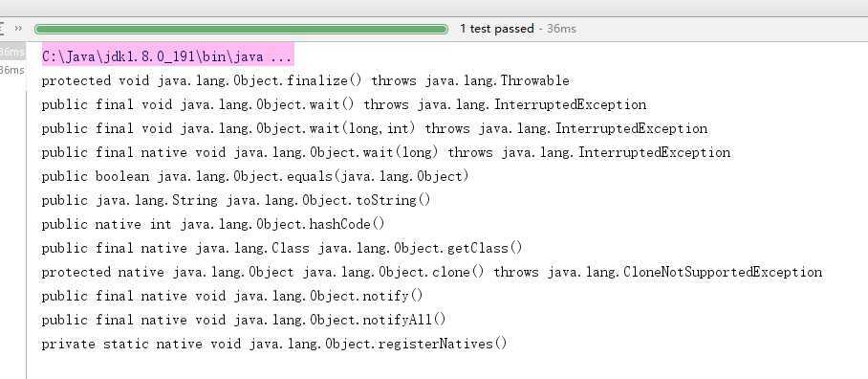Expand the folded C:\Java\jdk1.8.0_191\bin\java command line

pyautogui.click(x=167, y=56)
